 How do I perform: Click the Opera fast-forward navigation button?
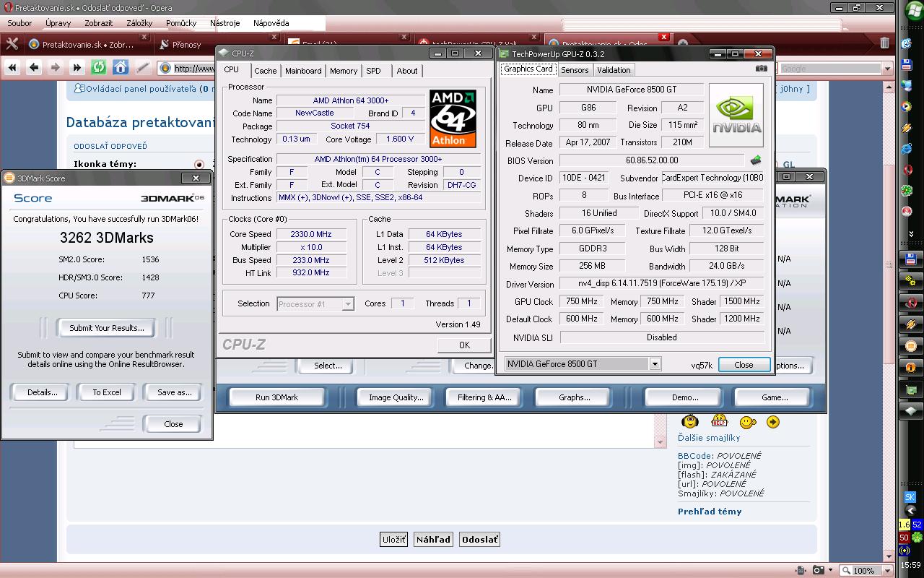click(x=77, y=68)
